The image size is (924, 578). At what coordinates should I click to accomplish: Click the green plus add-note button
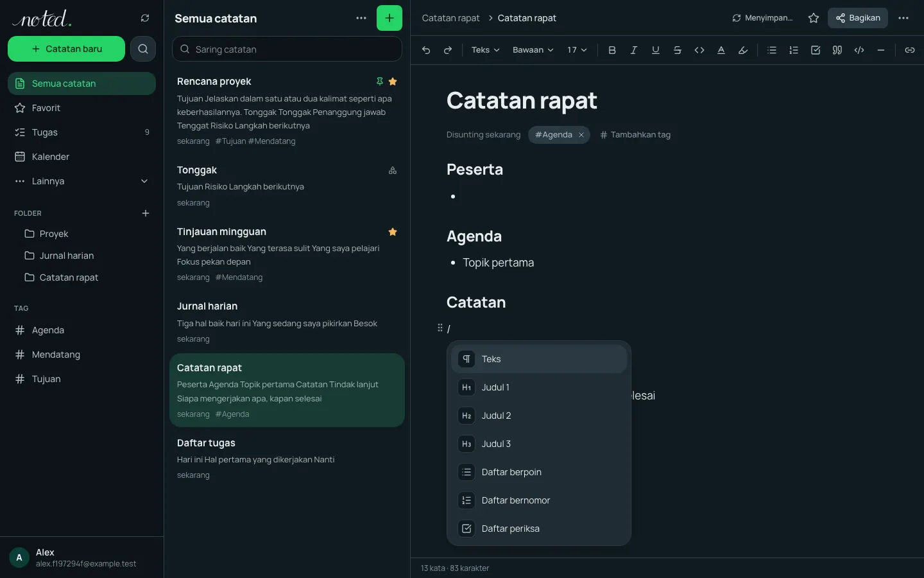[x=389, y=18]
